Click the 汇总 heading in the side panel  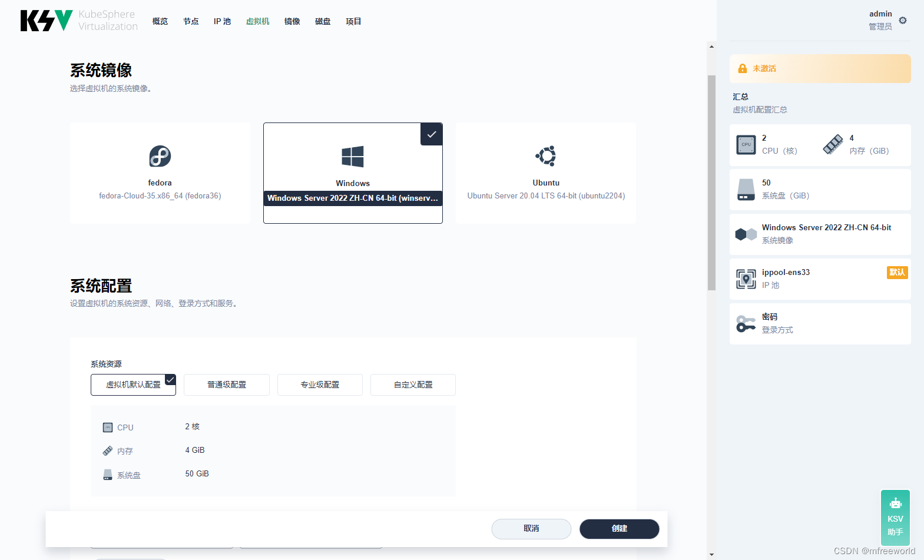pyautogui.click(x=740, y=97)
